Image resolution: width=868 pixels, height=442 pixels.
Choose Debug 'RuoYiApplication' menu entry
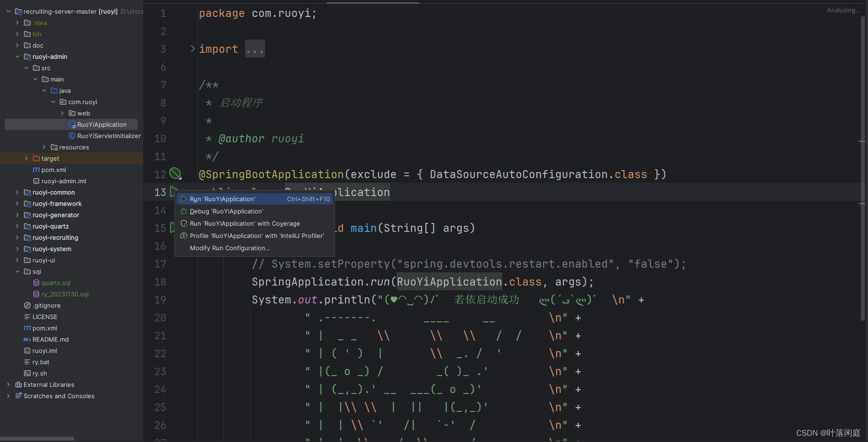click(254, 211)
